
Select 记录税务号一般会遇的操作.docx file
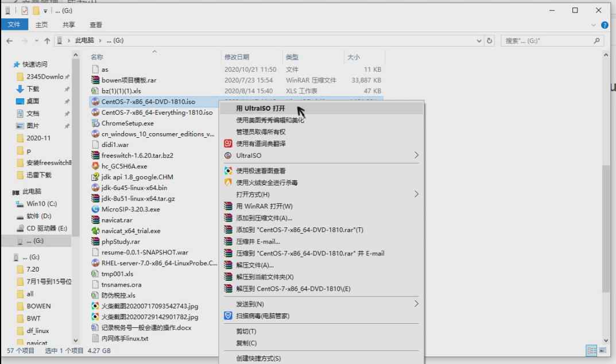click(x=146, y=327)
